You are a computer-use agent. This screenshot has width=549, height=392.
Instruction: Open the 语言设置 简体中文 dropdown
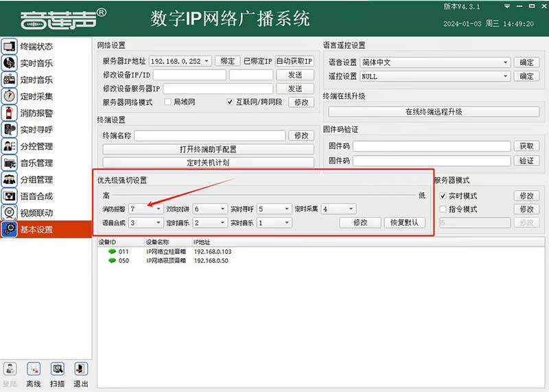506,62
